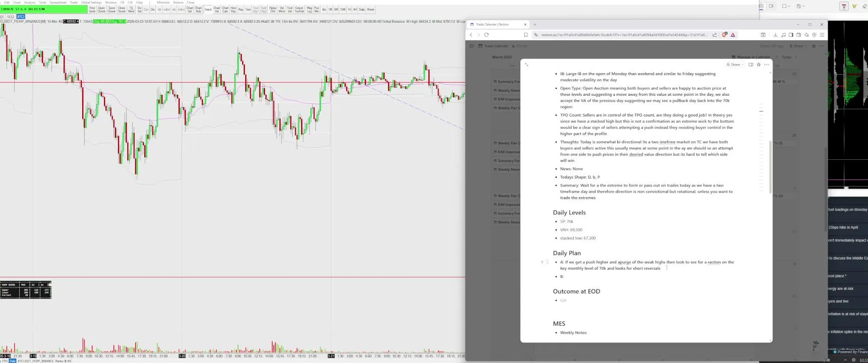Switch the peek view mode icon
The height and width of the screenshot is (363, 868).
click(751, 65)
